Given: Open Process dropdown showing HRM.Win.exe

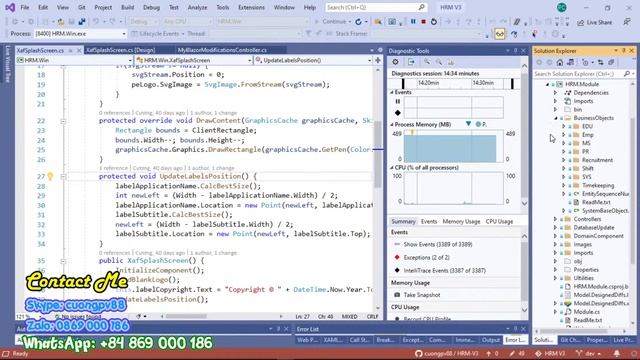Looking at the screenshot, I should [x=80, y=34].
